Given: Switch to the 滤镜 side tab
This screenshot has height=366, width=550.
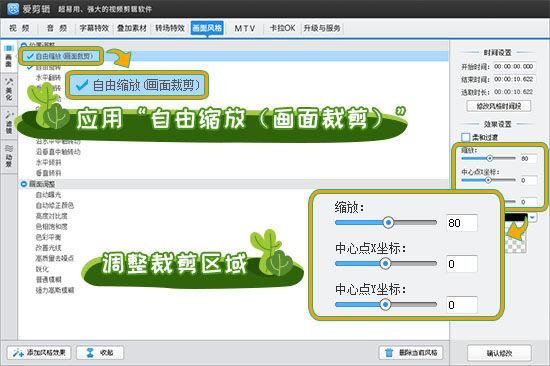Looking at the screenshot, I should pos(8,122).
